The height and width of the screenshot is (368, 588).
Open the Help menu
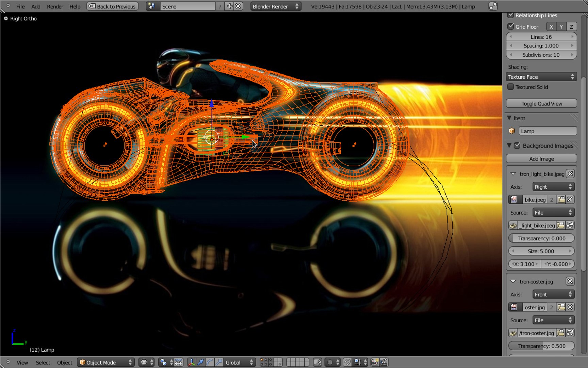[x=75, y=6]
